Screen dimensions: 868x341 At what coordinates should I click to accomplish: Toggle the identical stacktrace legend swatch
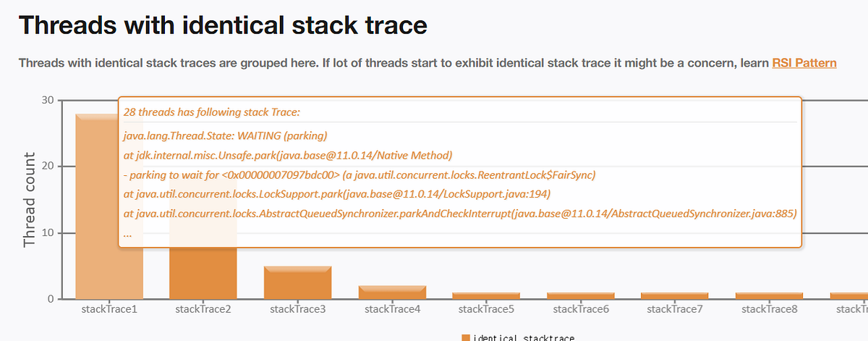[465, 337]
